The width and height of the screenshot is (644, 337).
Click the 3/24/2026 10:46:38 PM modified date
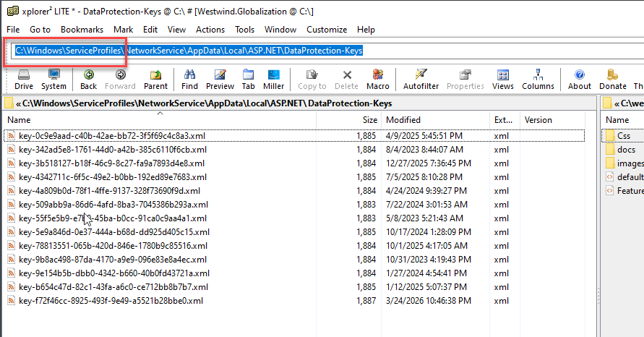pyautogui.click(x=429, y=301)
